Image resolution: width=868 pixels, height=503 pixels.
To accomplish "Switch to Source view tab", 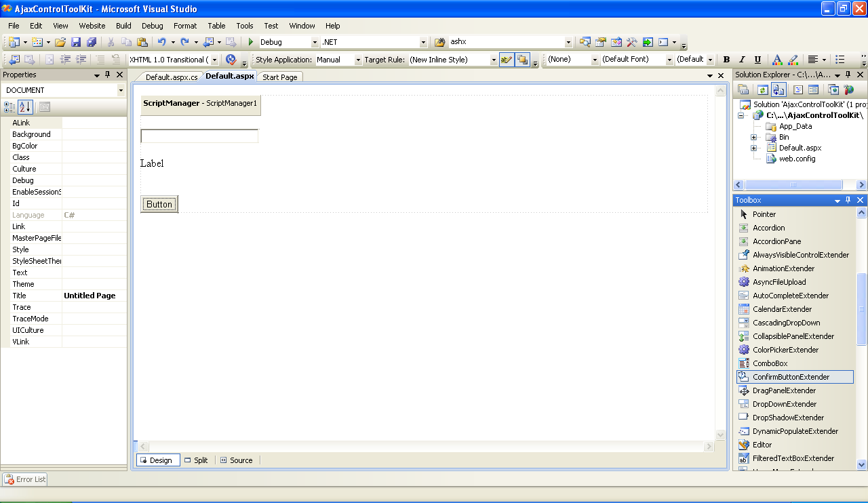I will (237, 460).
